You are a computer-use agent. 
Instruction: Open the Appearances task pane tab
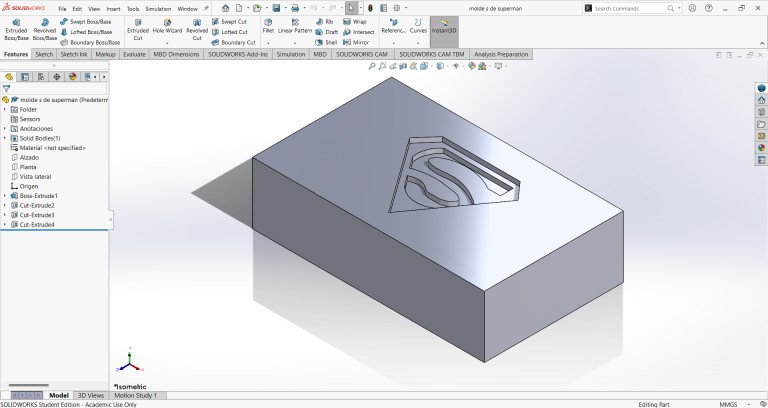[x=761, y=148]
